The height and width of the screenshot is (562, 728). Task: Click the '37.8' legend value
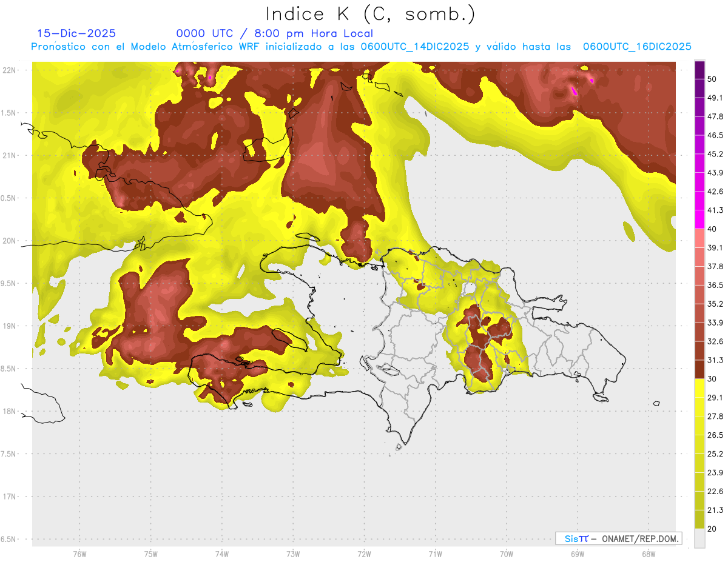715,266
